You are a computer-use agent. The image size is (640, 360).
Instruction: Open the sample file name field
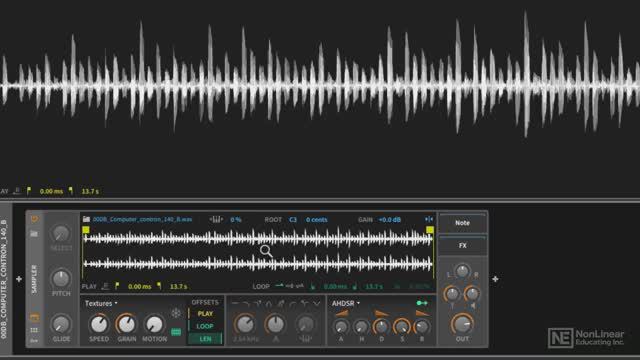pos(142,220)
